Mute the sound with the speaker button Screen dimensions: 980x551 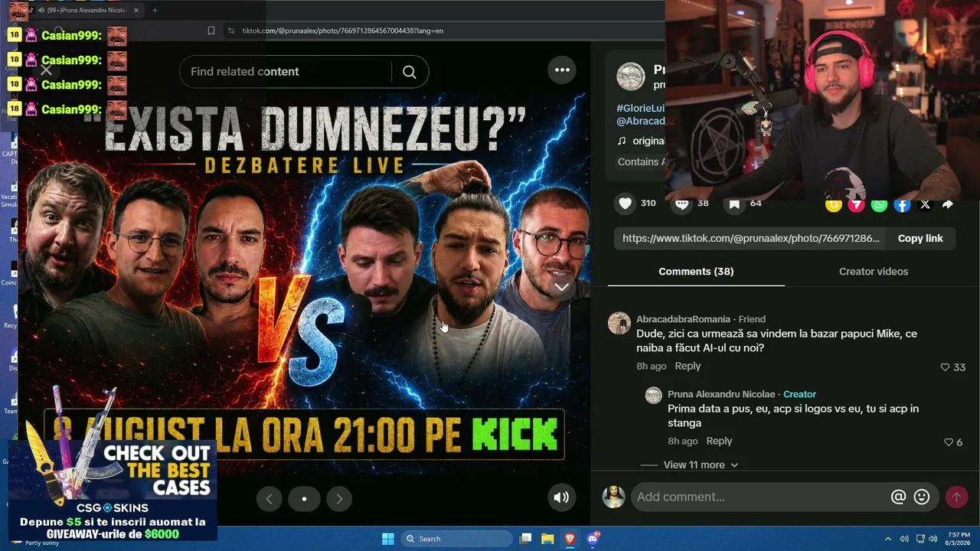click(562, 497)
